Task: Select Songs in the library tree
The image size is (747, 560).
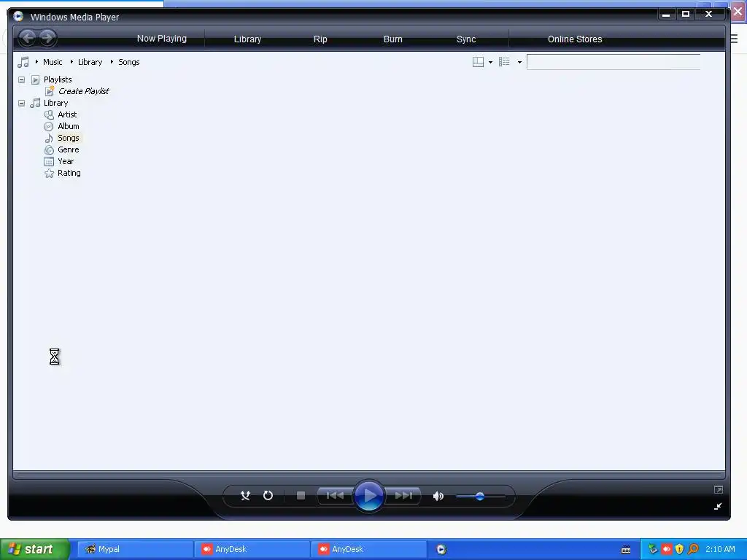Action: (68, 138)
